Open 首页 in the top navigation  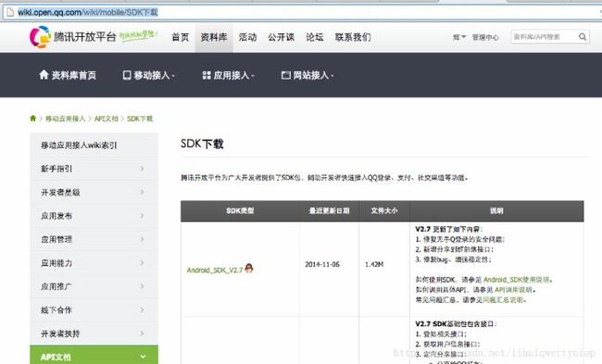[180, 37]
